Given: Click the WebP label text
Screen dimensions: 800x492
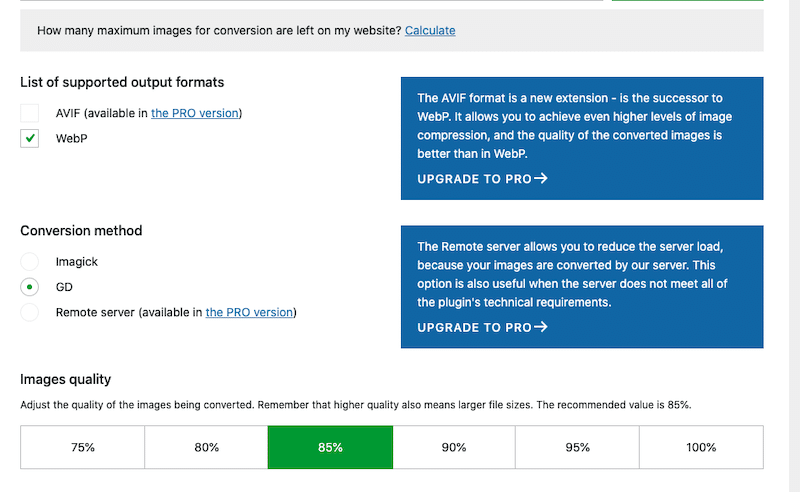Looking at the screenshot, I should coord(71,138).
